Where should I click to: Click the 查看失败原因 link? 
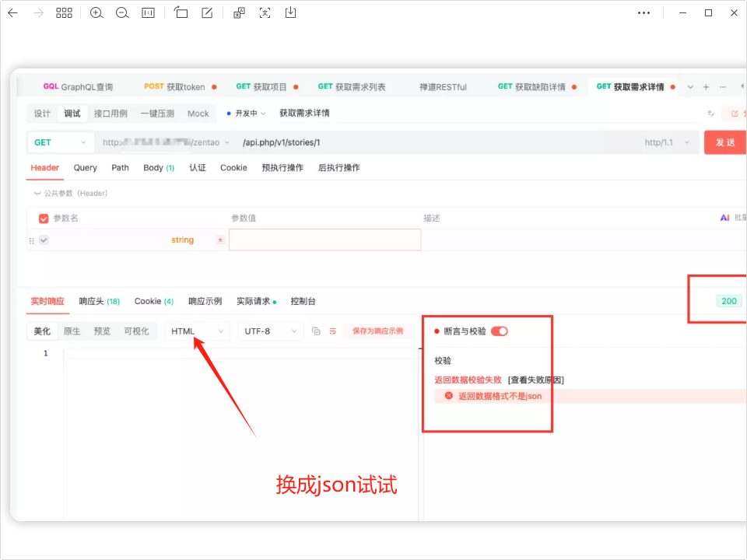[x=536, y=380]
